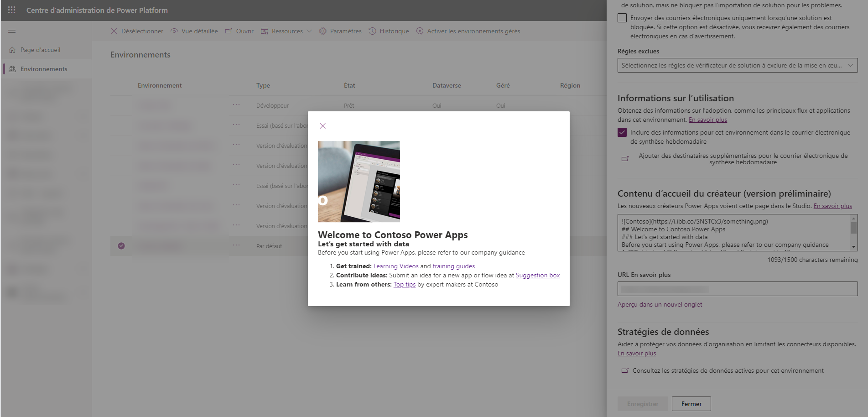868x417 pixels.
Task: Open more options for Par défaut row
Action: tap(236, 245)
